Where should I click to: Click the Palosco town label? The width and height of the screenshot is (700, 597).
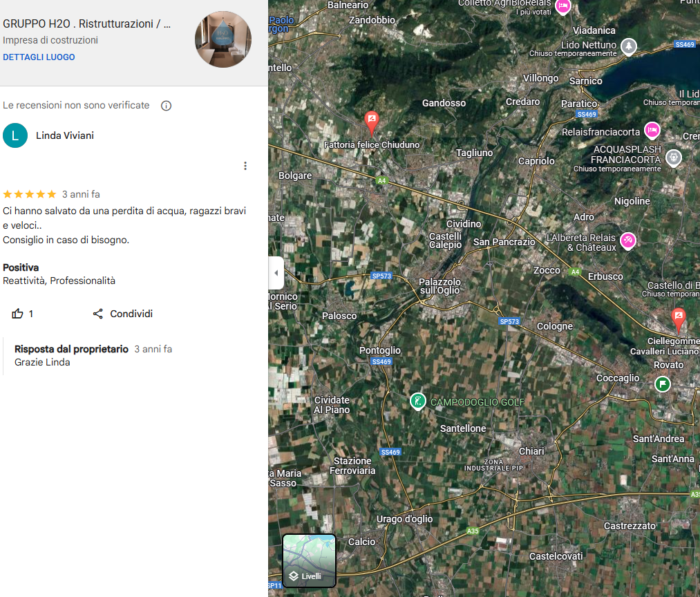point(339,316)
